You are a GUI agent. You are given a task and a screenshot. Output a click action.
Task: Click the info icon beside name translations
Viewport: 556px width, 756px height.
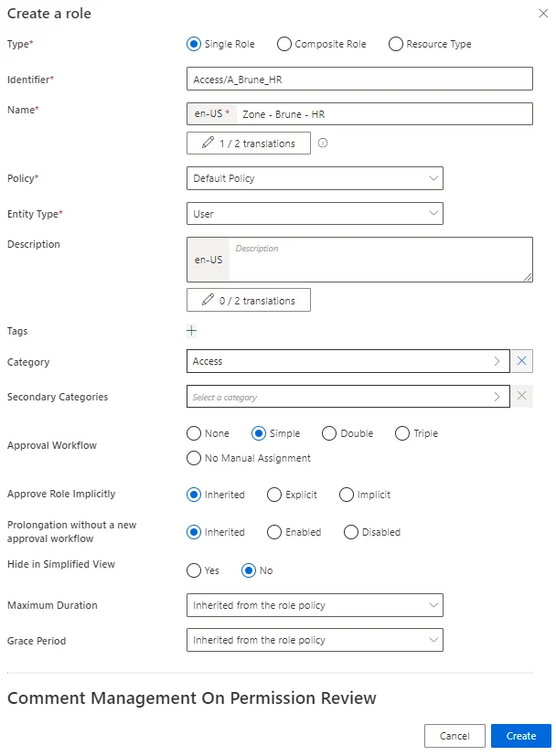pyautogui.click(x=323, y=143)
